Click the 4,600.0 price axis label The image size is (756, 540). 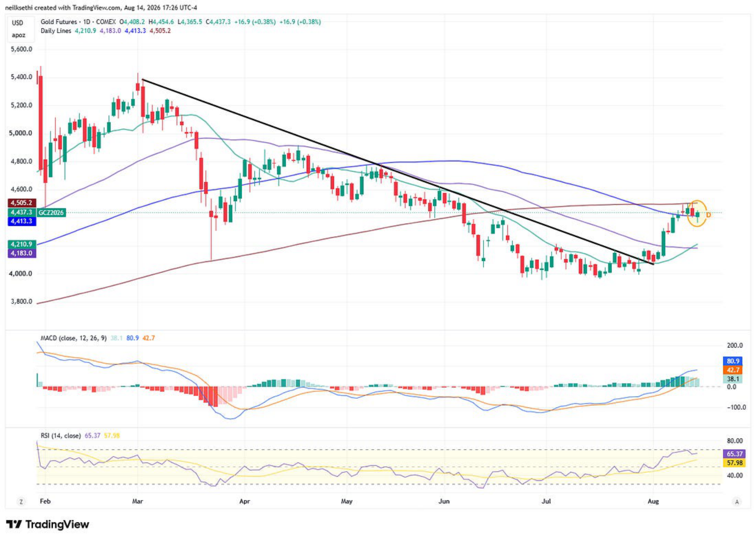click(21, 189)
